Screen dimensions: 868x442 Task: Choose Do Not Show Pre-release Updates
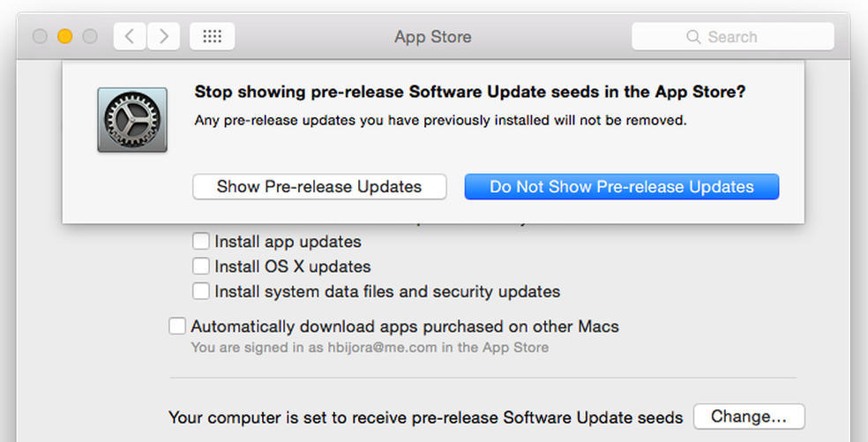622,186
